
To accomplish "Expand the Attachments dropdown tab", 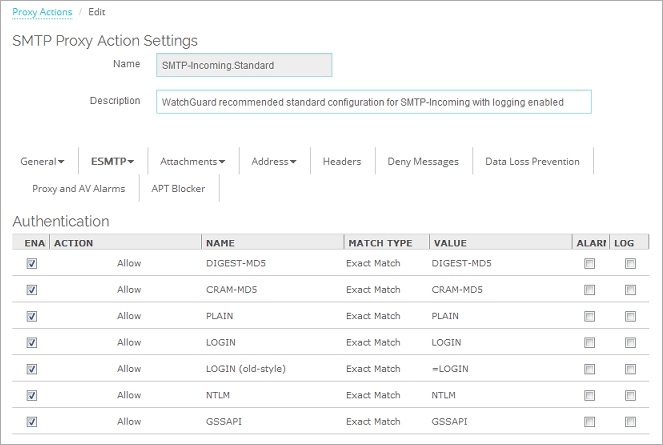I will coord(192,161).
